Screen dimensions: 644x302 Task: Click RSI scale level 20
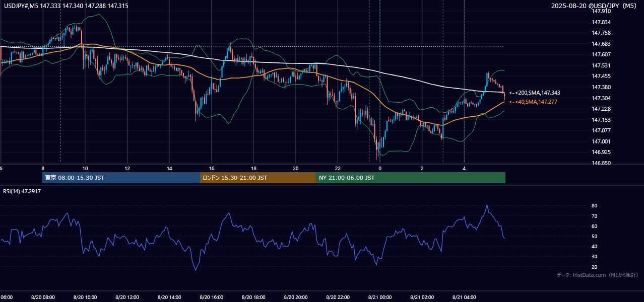(x=595, y=267)
